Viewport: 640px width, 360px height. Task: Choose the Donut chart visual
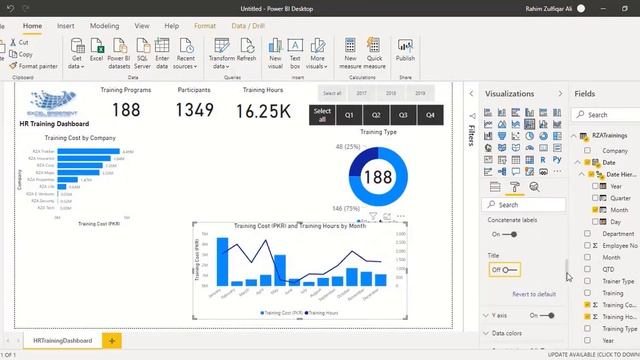coord(543,136)
